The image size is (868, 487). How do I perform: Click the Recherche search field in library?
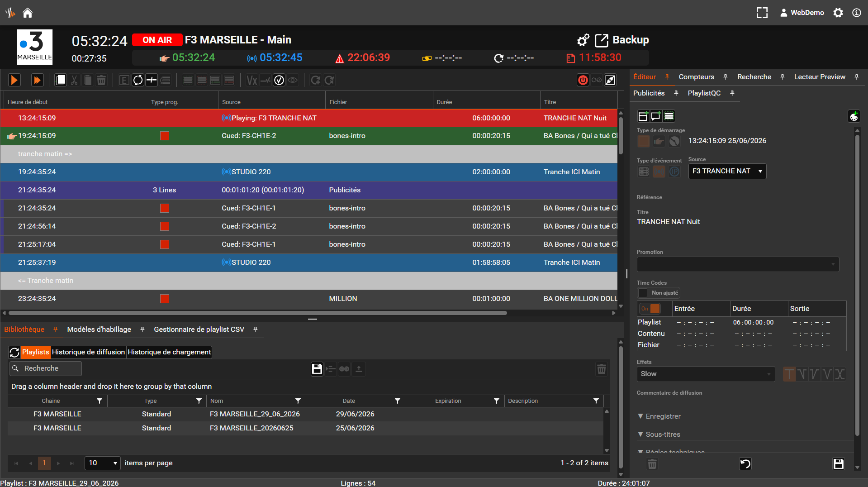[x=46, y=368]
